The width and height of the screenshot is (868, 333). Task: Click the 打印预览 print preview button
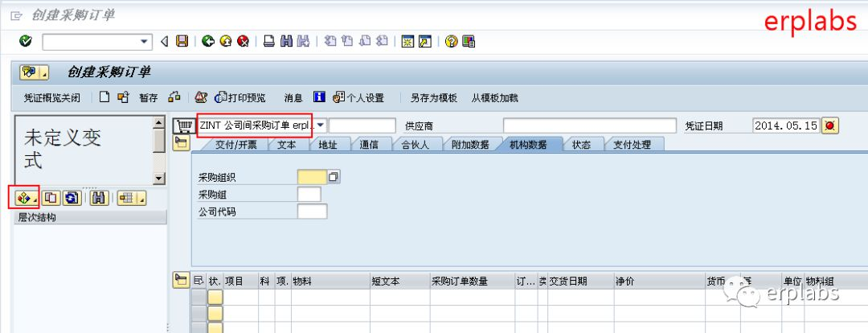coord(240,98)
